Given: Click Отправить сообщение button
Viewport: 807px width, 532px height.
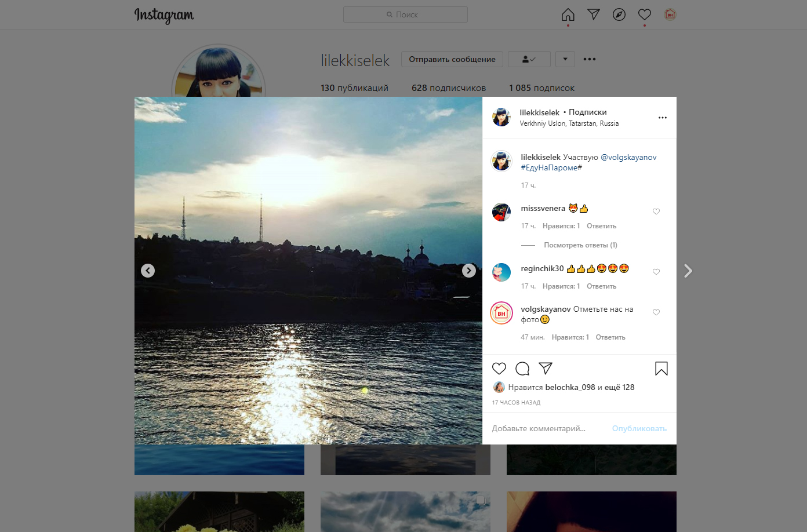Looking at the screenshot, I should (x=452, y=59).
